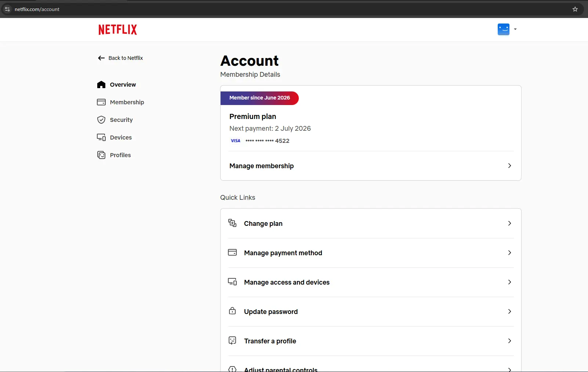This screenshot has width=588, height=372.
Task: Bookmark this page with the star icon
Action: click(575, 9)
